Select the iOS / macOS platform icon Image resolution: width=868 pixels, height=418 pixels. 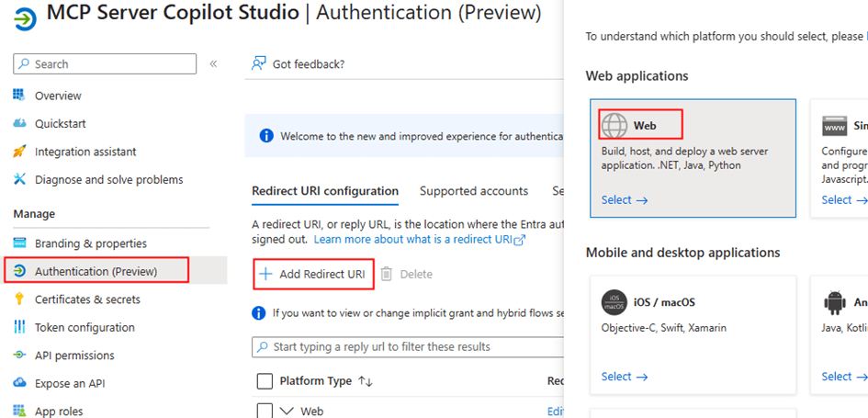614,302
